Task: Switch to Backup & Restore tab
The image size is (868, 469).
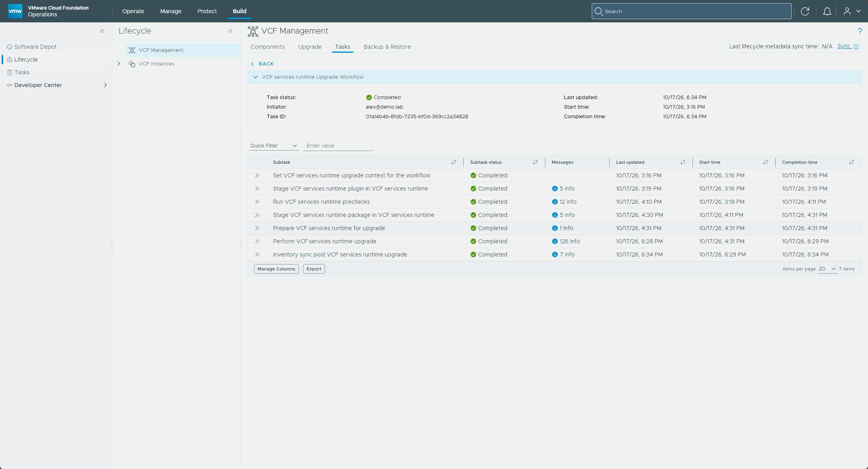Action: 387,47
